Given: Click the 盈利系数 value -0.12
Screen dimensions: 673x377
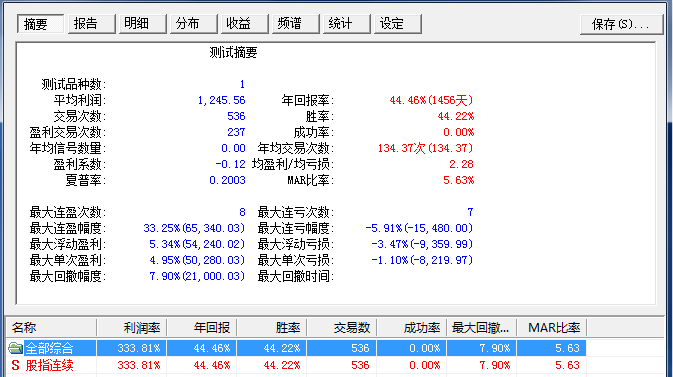Looking at the screenshot, I should tap(230, 164).
